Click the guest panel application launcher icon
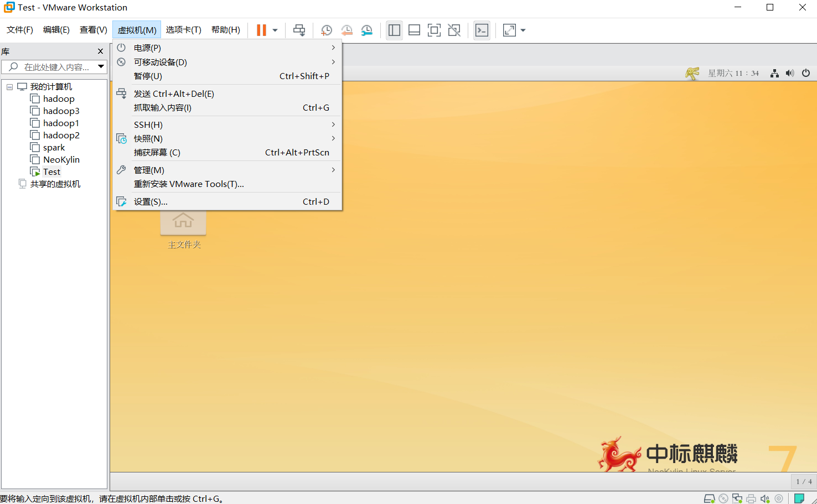Image resolution: width=817 pixels, height=504 pixels. click(692, 73)
